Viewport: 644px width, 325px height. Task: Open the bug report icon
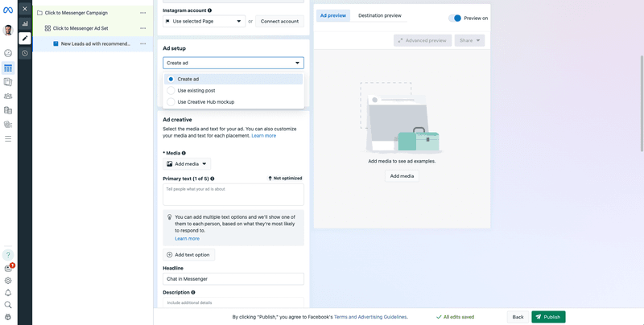8,317
